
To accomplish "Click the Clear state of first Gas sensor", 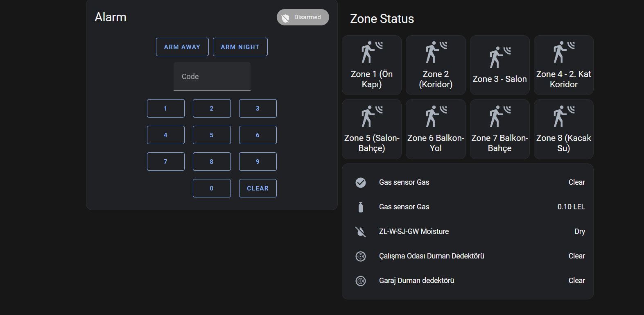I will pyautogui.click(x=577, y=182).
